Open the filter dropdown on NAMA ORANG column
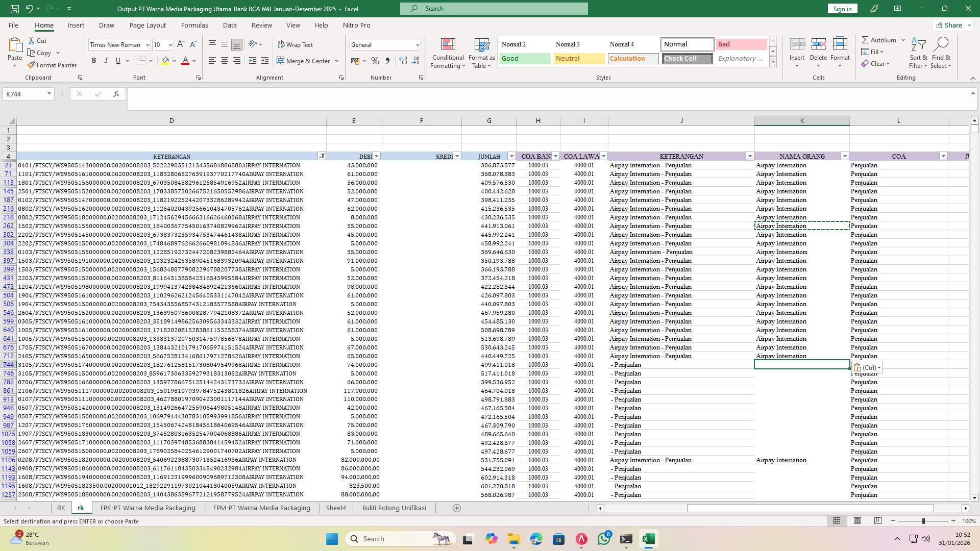The image size is (980, 551). pyautogui.click(x=845, y=156)
